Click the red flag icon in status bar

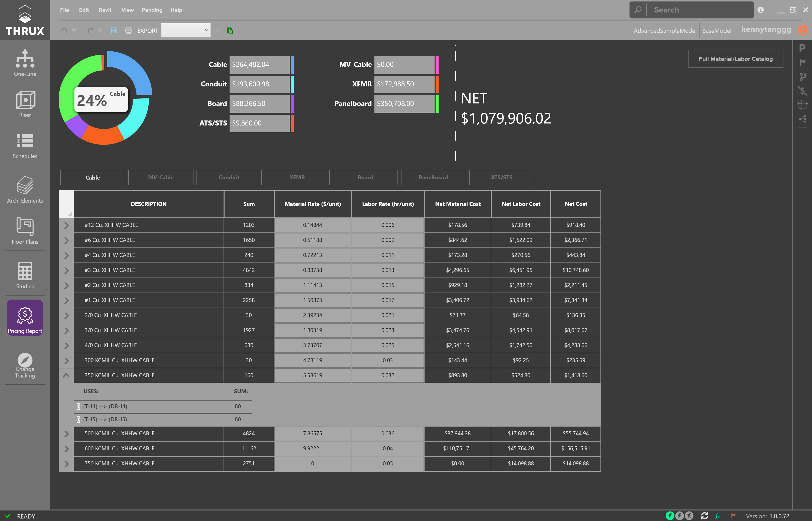(x=733, y=516)
